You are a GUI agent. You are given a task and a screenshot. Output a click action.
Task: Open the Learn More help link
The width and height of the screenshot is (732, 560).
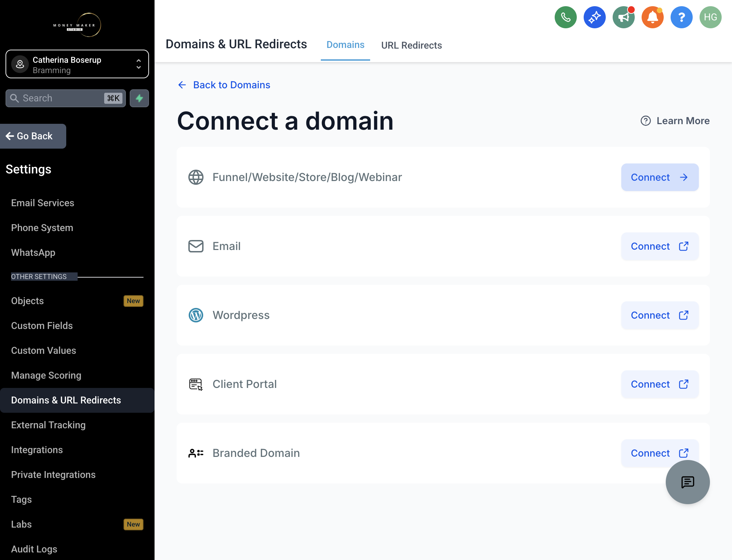[675, 121]
